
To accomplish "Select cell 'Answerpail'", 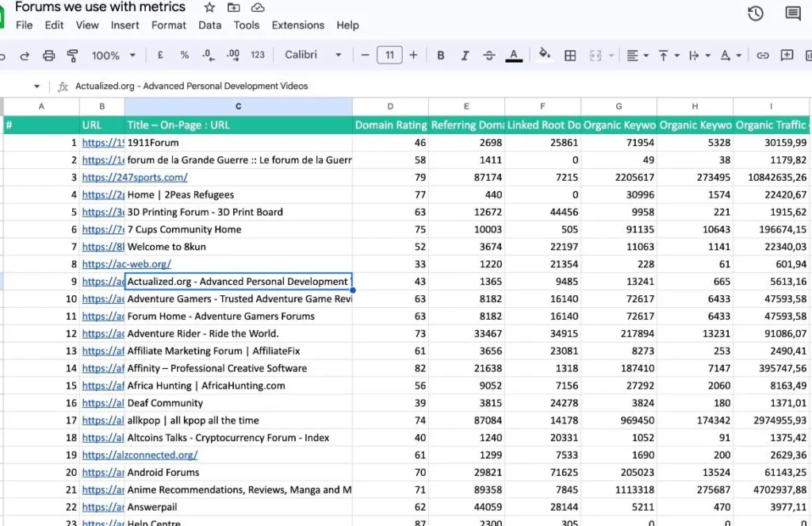I will point(238,507).
